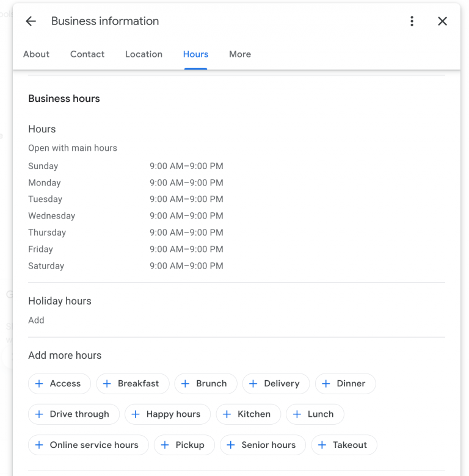Edit Sunday's 9:00 AM–9:00 PM hours
469x476 pixels.
pyautogui.click(x=186, y=166)
